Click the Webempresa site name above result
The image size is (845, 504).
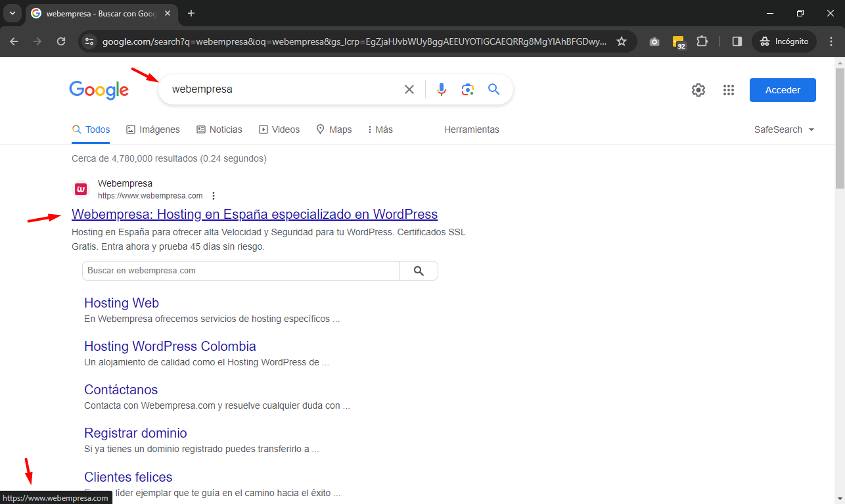125,183
